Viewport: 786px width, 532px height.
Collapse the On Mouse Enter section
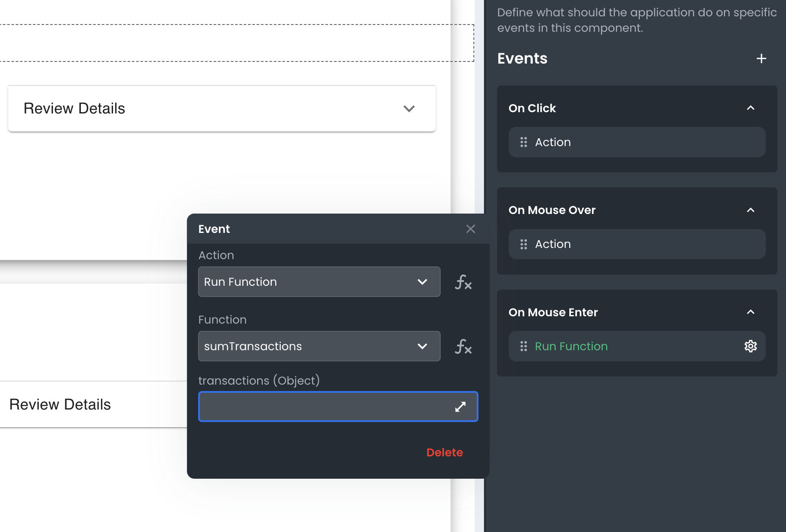pos(750,312)
